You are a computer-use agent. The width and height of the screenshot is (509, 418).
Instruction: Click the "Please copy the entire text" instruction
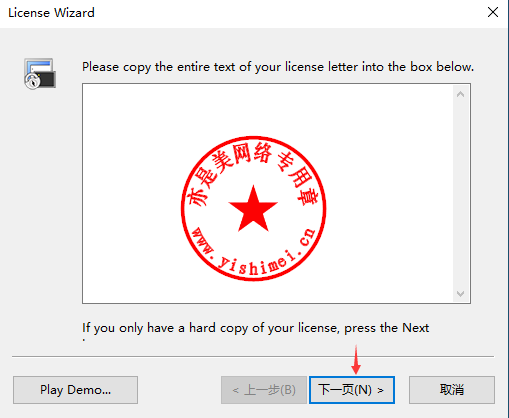(x=278, y=67)
